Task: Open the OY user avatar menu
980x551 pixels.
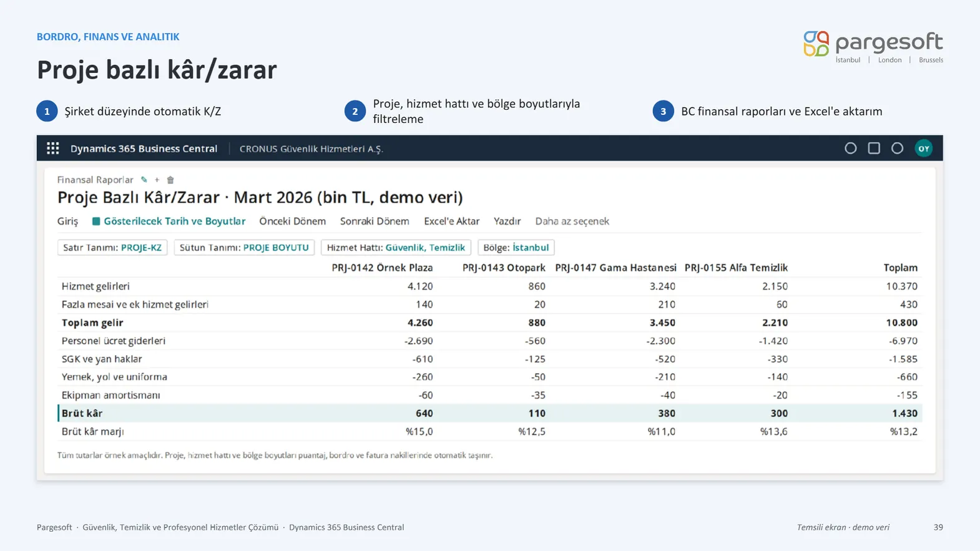Action: (924, 149)
